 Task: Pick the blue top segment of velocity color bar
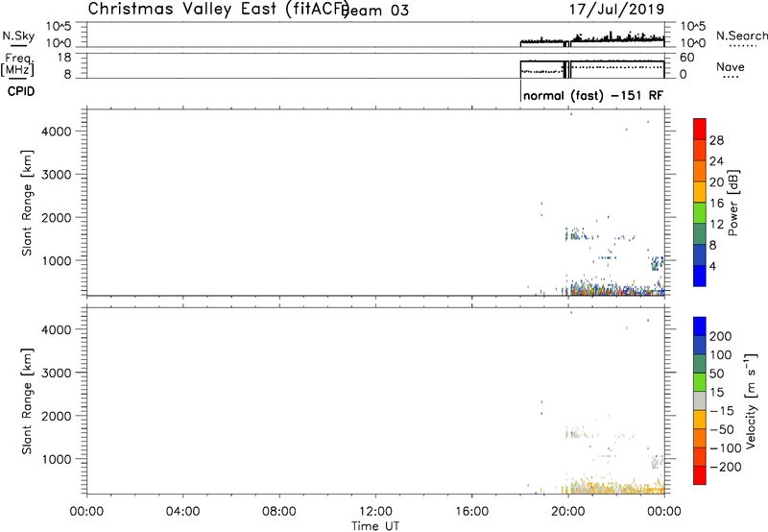[x=700, y=326]
